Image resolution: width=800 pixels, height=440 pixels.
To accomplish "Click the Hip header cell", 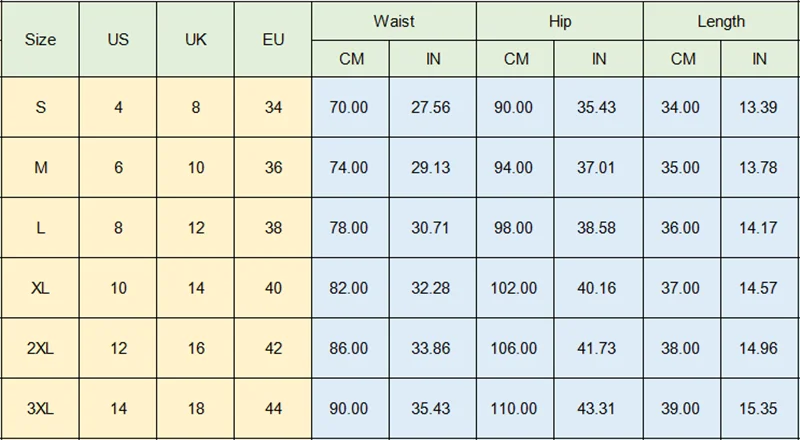I will tap(559, 21).
